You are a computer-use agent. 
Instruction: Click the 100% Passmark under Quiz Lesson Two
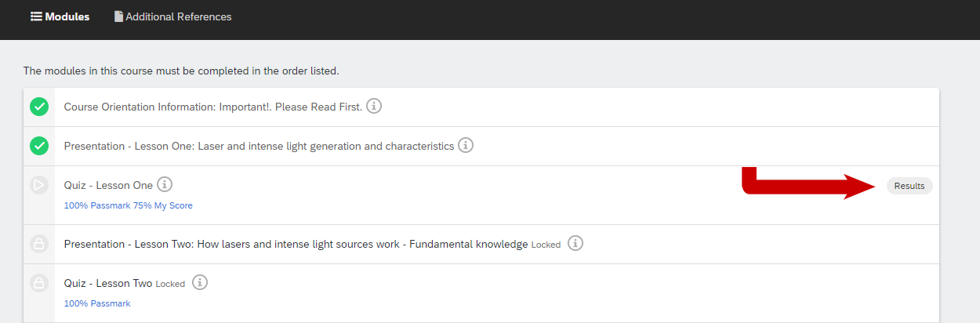(x=97, y=303)
